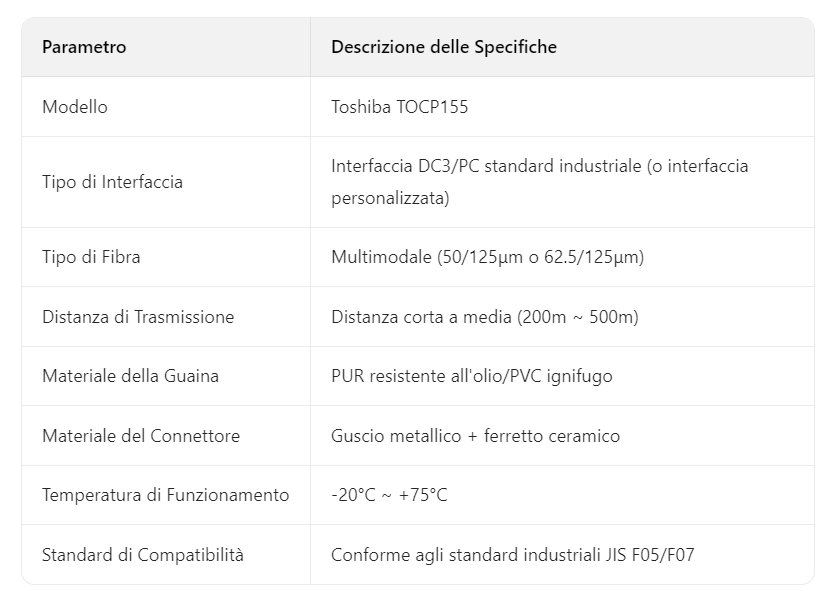The image size is (825, 591).
Task: Click the 'Multimodale (50/125µm o 62.5/125µm)' value
Action: click(x=487, y=257)
